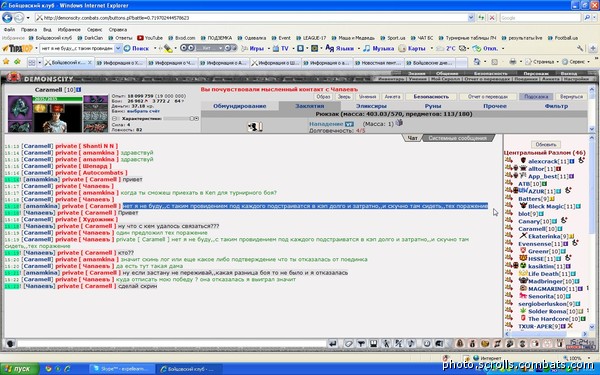
Task: Select the Чат tab
Action: pos(412,138)
